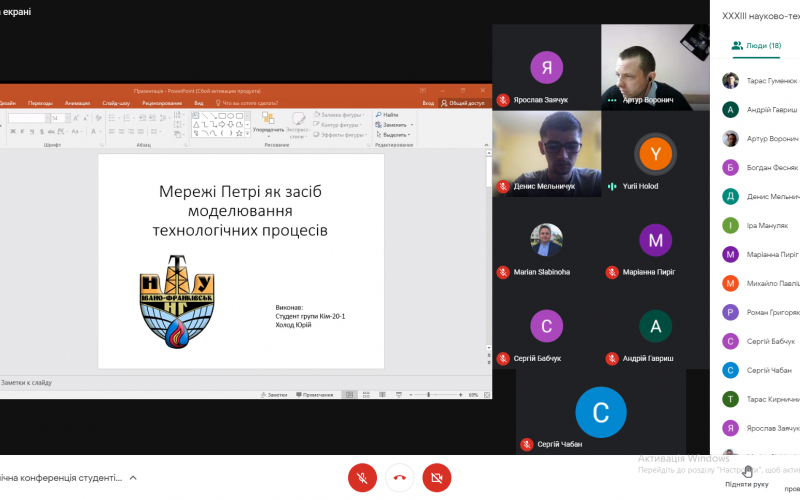
Task: Open the Упорядочить arrange dropdown
Action: click(268, 124)
